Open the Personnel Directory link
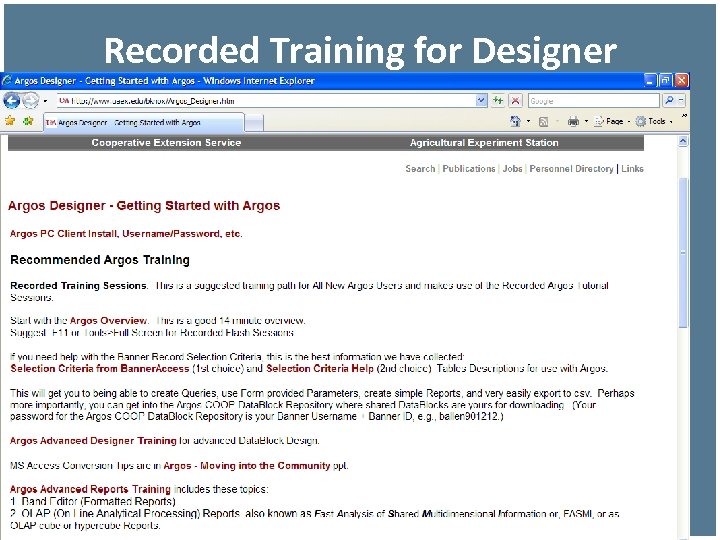Image resolution: width=720 pixels, height=540 pixels. pos(571,169)
